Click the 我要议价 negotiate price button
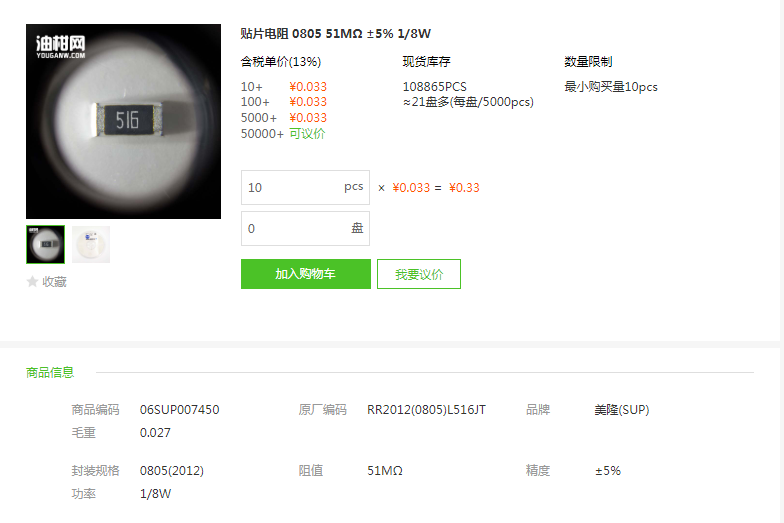 point(418,274)
